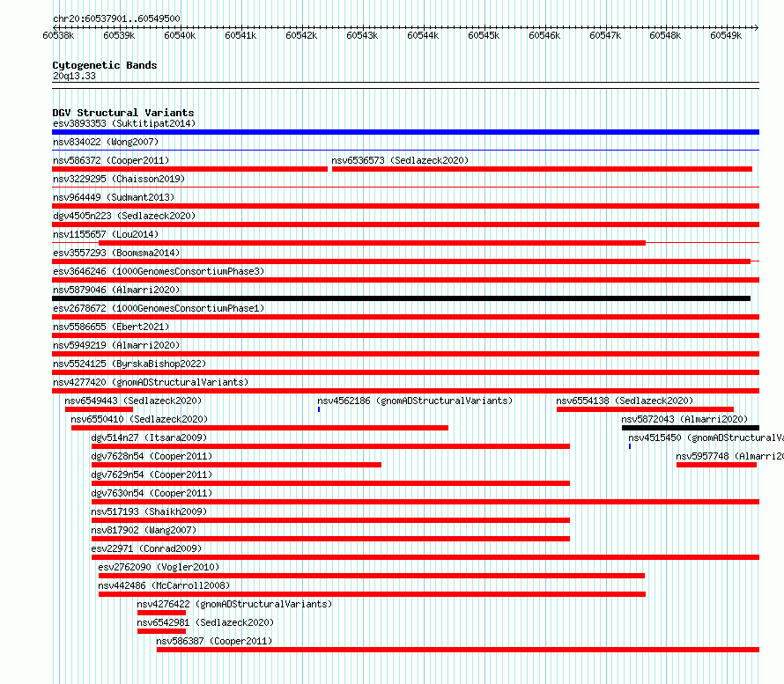Click the red bar of nsv6550410

click(260, 428)
